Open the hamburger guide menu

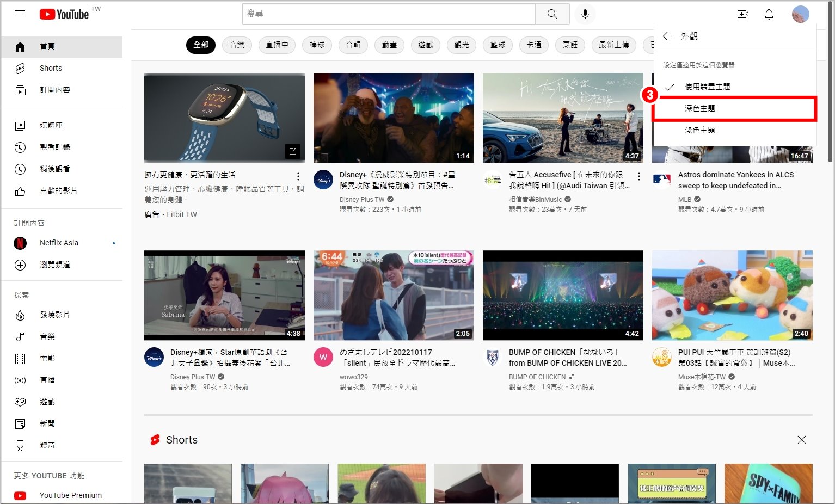pyautogui.click(x=20, y=14)
